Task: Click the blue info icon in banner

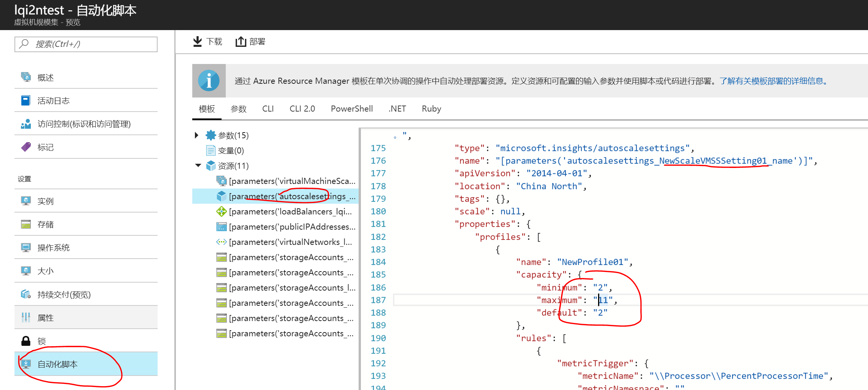Action: [209, 81]
